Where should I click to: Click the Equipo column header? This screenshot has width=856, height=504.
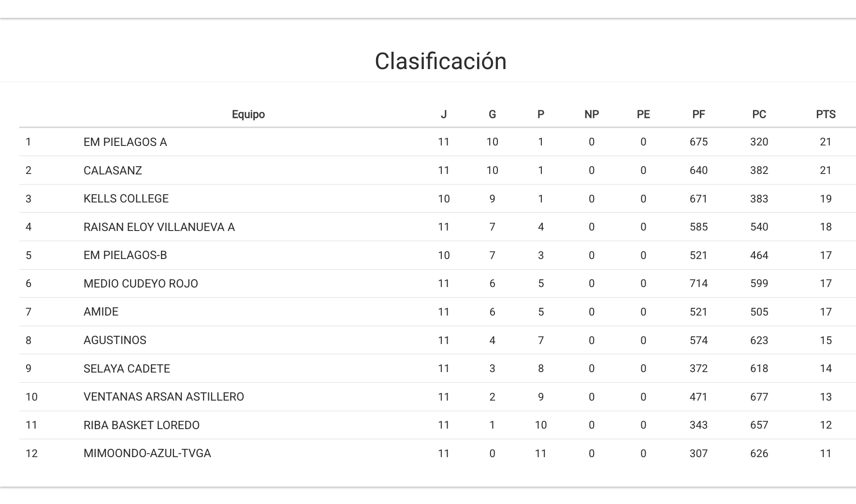[248, 115]
